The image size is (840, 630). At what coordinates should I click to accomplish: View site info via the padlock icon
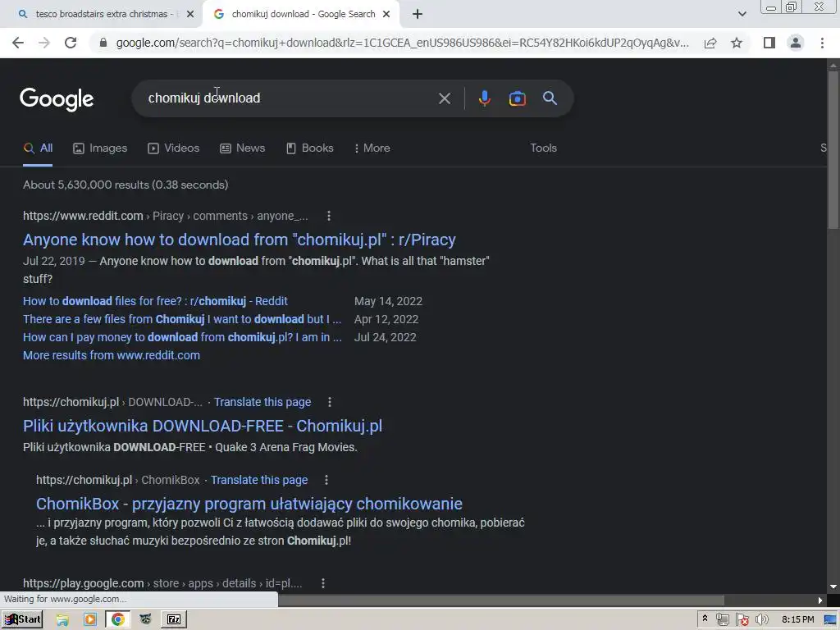(x=103, y=43)
